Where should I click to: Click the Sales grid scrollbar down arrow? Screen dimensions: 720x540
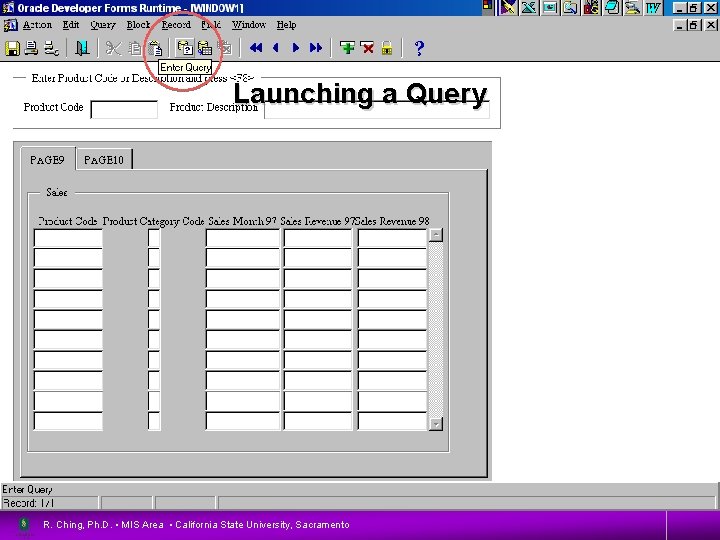[x=436, y=424]
